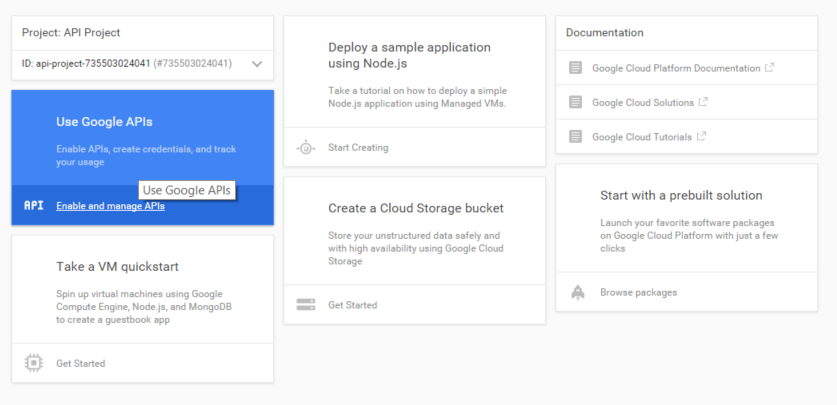Click the Use Google APIs tooltip

pyautogui.click(x=187, y=190)
